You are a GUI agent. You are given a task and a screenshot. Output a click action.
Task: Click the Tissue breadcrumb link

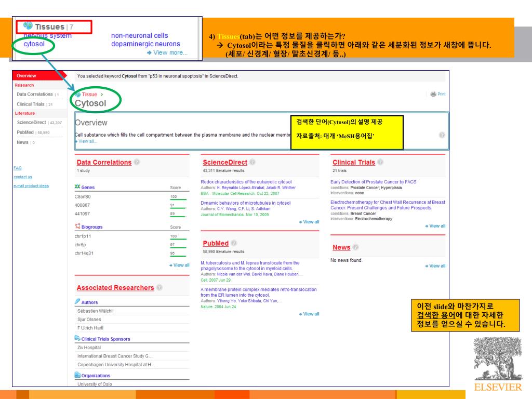pos(89,95)
